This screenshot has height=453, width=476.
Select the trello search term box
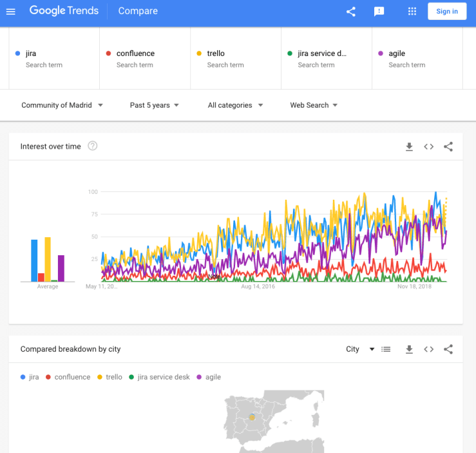pos(236,59)
